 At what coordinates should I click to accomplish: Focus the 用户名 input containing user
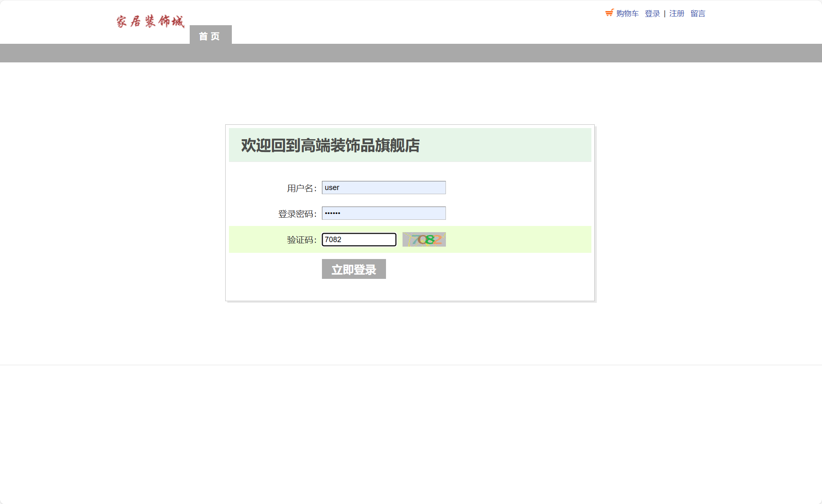(x=384, y=188)
